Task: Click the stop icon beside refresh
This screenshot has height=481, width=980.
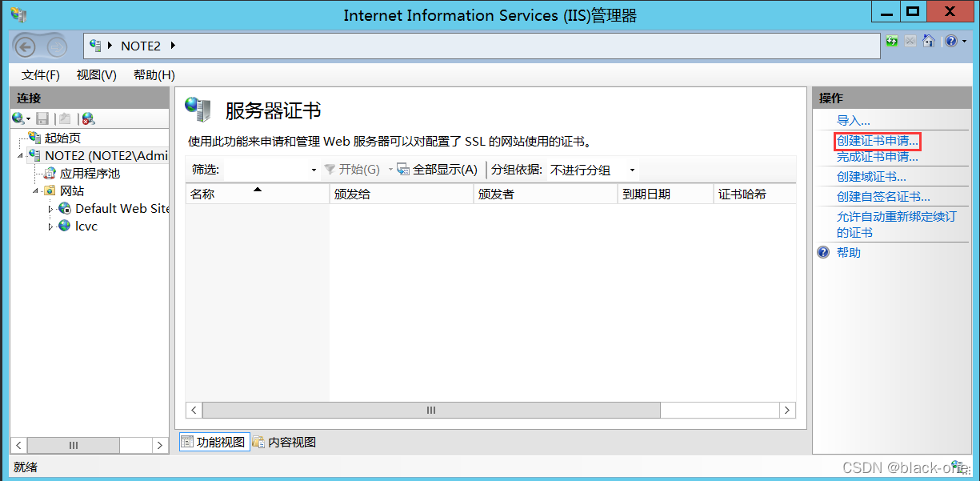Action: tap(910, 41)
